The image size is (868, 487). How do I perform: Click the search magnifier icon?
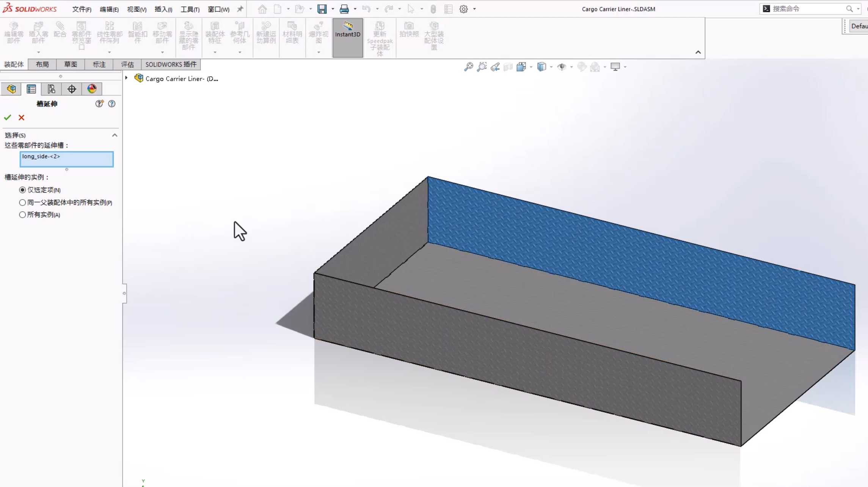click(x=849, y=9)
